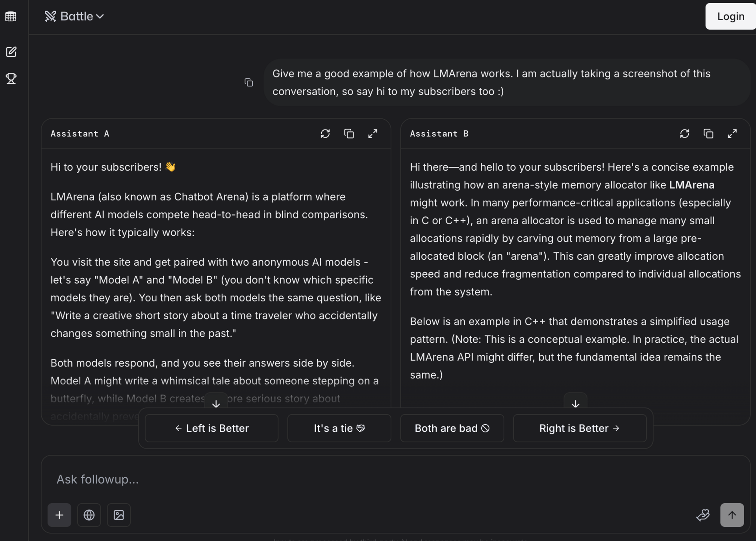
Task: Click the Login button
Action: tap(730, 17)
